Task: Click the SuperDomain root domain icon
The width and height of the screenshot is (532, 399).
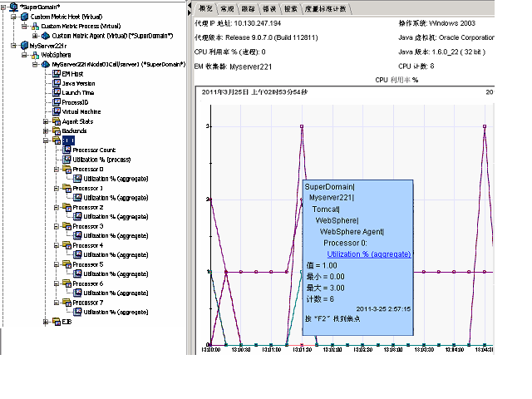Action: pos(13,7)
